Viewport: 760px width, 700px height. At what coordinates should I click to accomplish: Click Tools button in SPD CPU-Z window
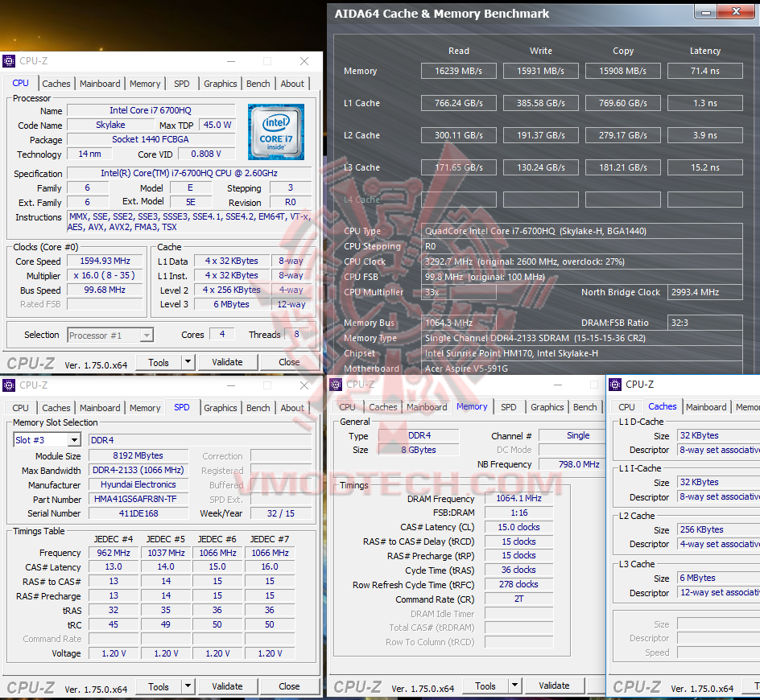pyautogui.click(x=159, y=686)
